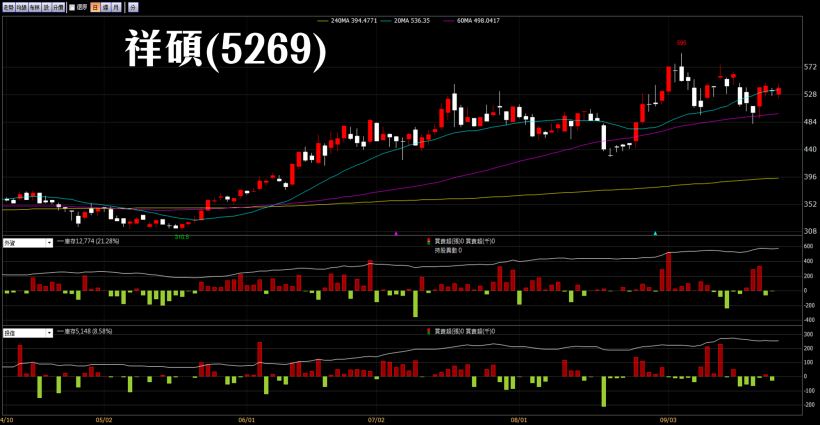Select the 日 daily period button

pyautogui.click(x=95, y=7)
